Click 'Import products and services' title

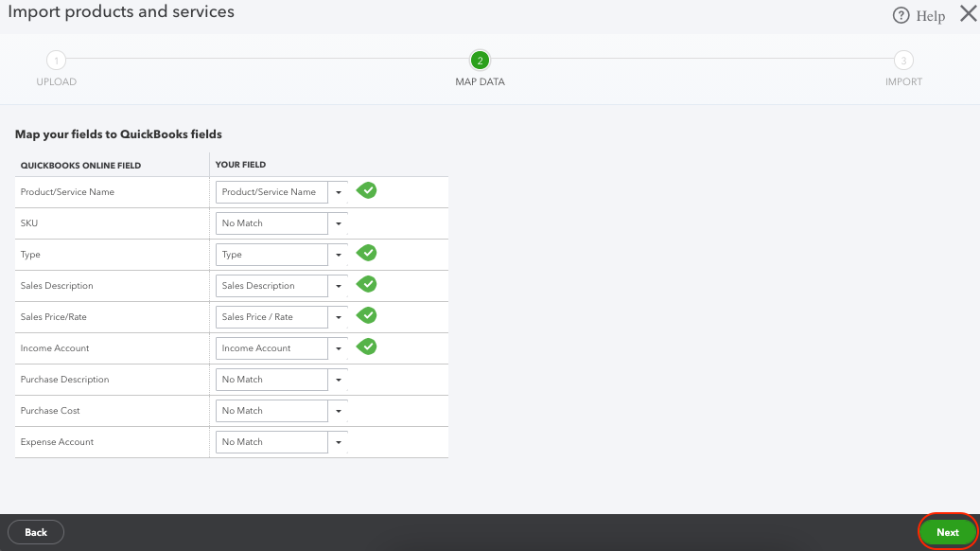tap(121, 12)
